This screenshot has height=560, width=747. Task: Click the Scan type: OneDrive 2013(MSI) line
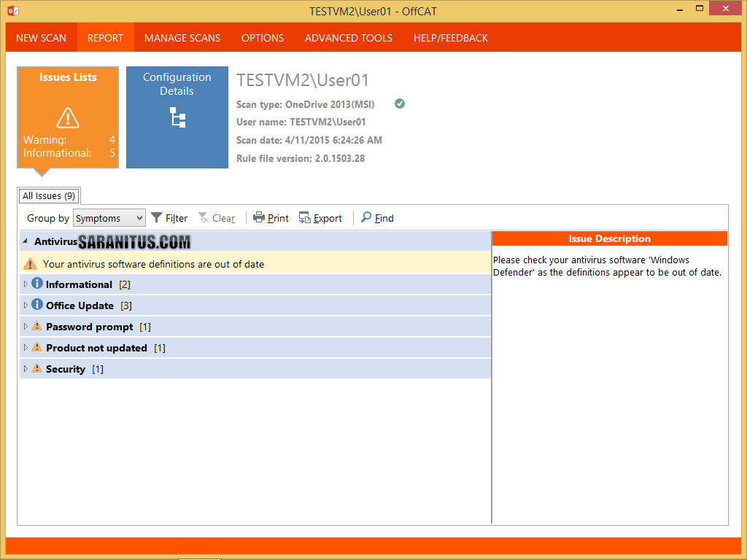[306, 104]
